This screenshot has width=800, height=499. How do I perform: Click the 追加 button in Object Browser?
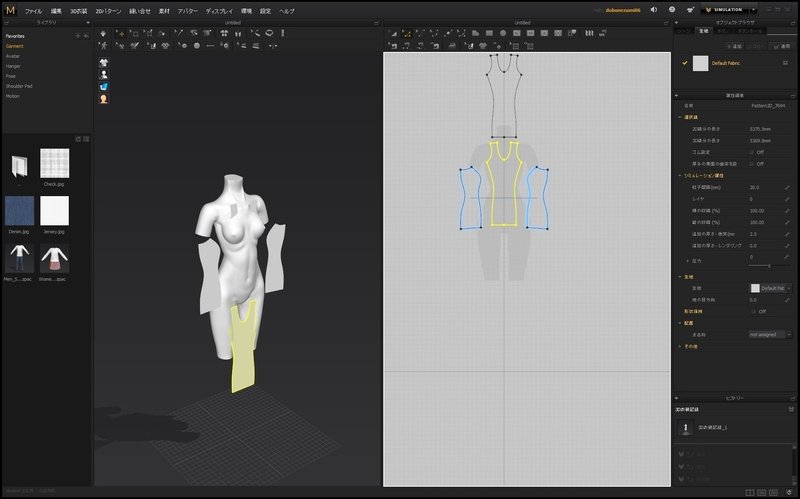(735, 46)
